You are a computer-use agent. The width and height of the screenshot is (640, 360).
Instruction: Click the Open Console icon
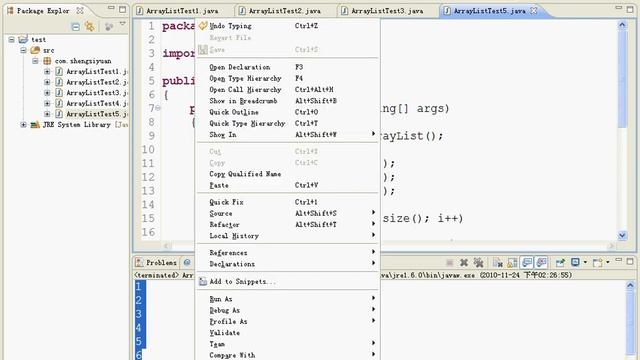(598, 262)
